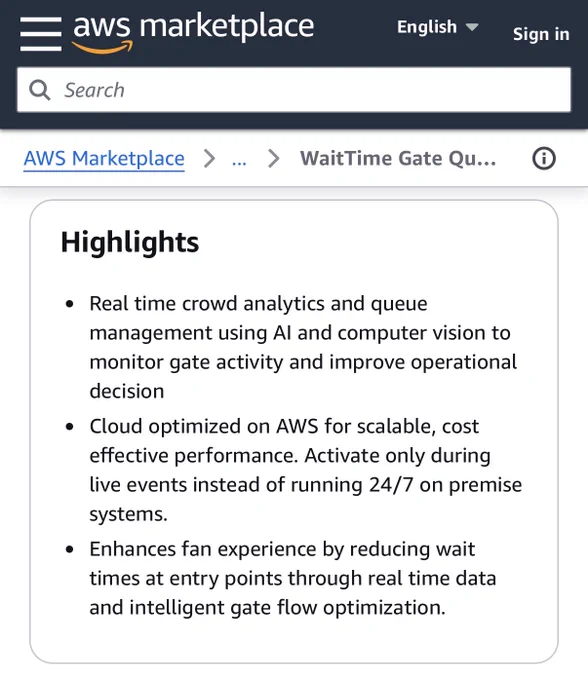Click the bullet dot before 'Real time'
Viewport: 588px width, 680px height.
(69, 304)
